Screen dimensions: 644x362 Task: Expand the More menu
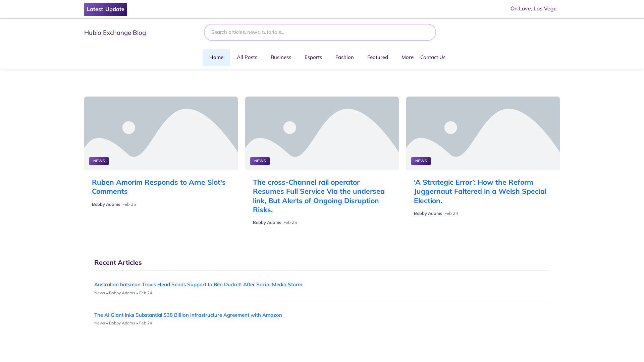tap(407, 57)
